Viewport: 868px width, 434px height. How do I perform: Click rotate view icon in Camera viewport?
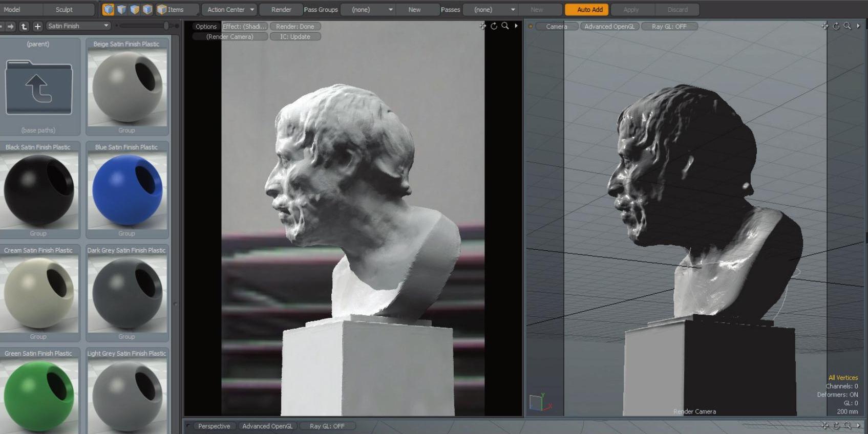coord(836,26)
